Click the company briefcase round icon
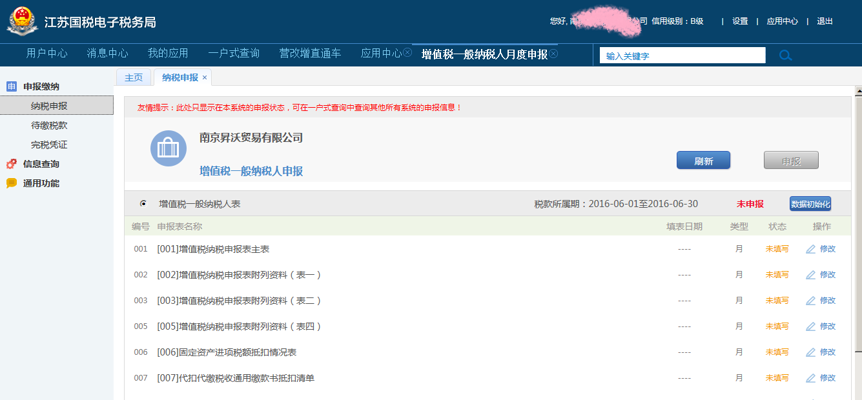Image resolution: width=862 pixels, height=400 pixels. [168, 148]
